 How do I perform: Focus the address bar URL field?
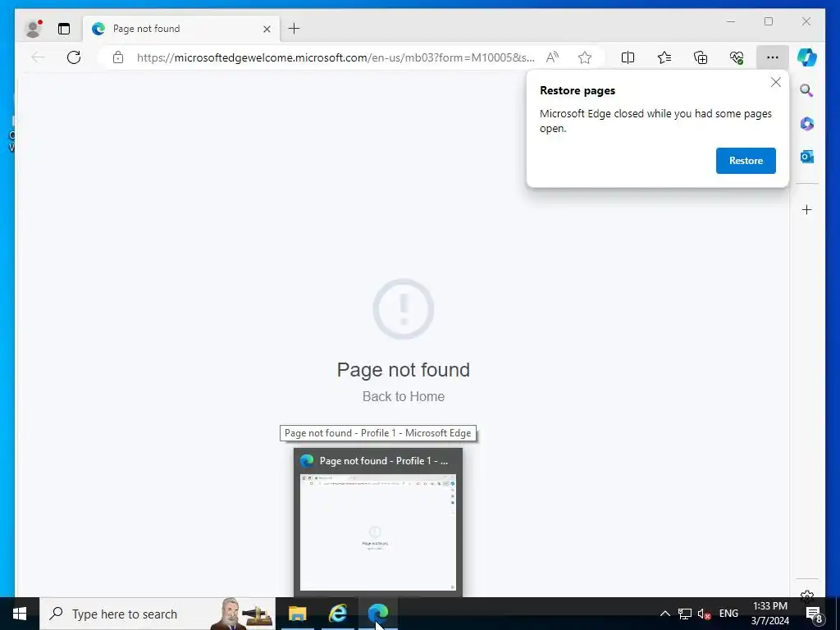(336, 57)
